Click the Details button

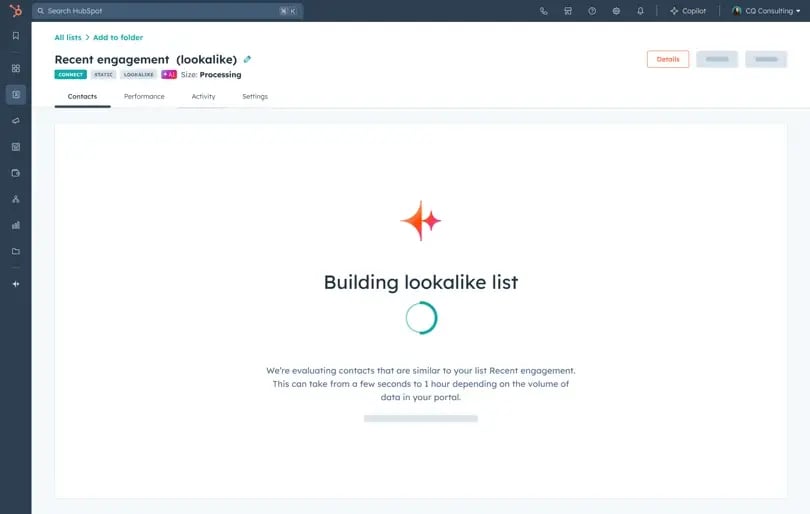click(x=667, y=59)
